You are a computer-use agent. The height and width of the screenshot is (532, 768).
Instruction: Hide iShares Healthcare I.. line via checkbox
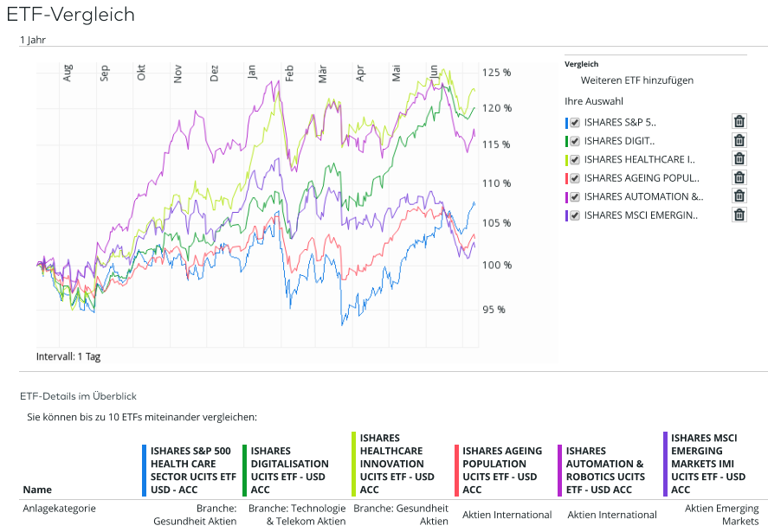(x=575, y=159)
